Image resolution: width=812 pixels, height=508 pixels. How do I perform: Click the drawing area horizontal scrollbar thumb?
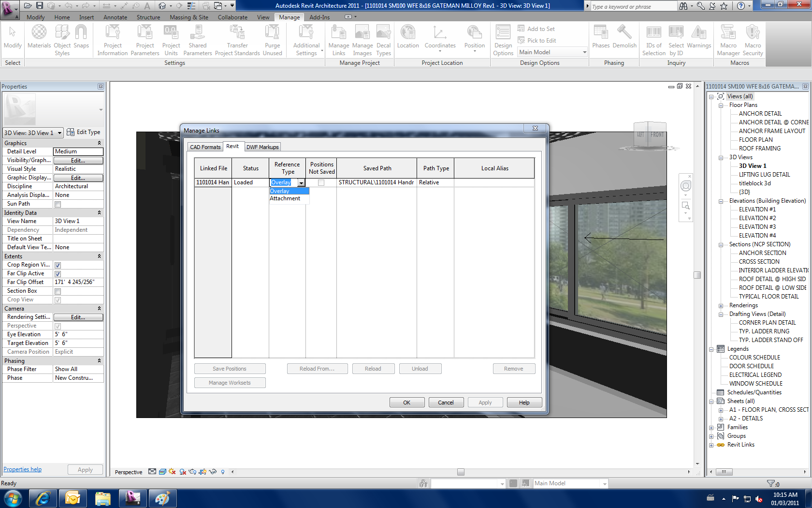click(x=461, y=472)
